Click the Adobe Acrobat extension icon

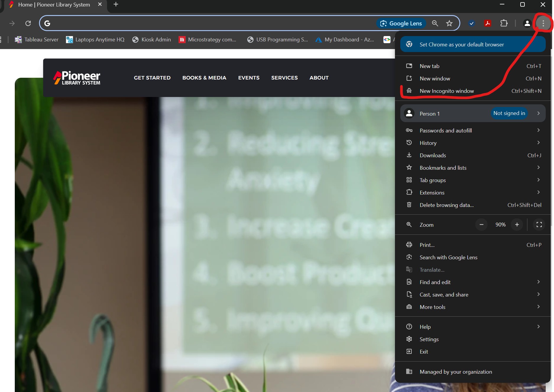(487, 23)
